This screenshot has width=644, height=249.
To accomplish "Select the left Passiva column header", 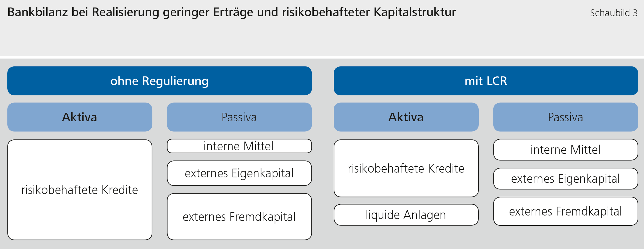I will point(239,117).
